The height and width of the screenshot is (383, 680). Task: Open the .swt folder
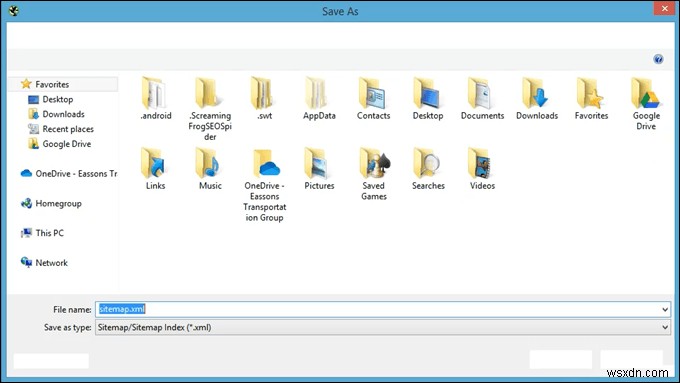(x=264, y=98)
